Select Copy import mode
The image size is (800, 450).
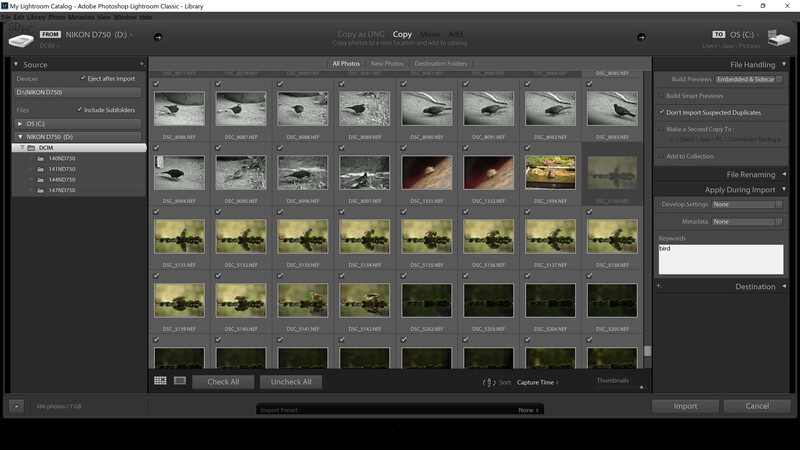click(x=402, y=34)
